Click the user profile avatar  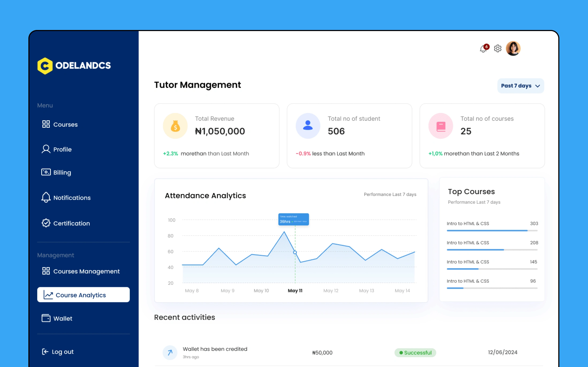(x=513, y=48)
